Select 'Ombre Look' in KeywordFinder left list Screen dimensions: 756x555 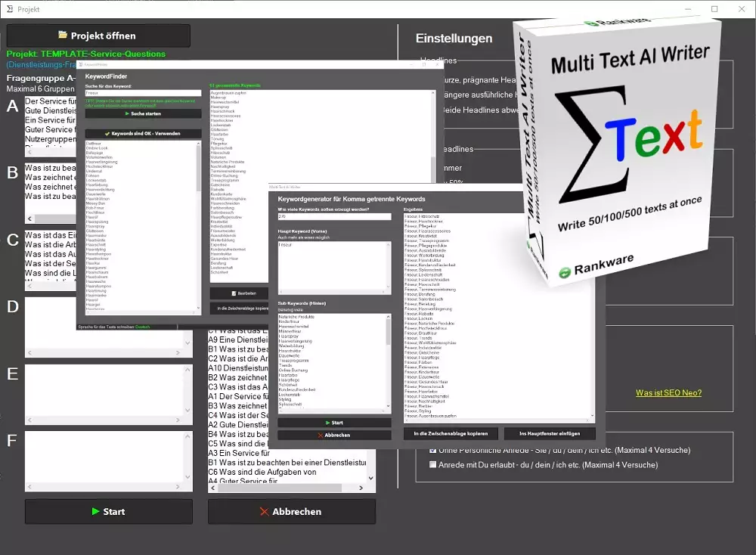click(97, 148)
